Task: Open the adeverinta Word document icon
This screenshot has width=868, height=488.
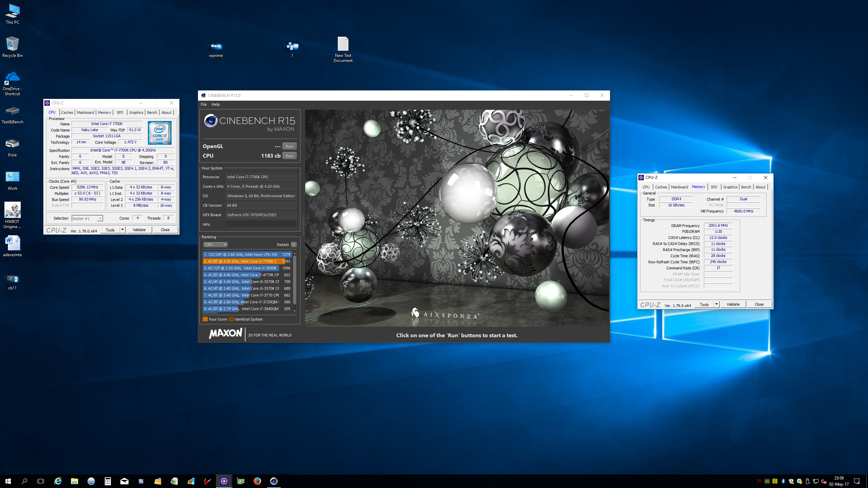Action: (13, 246)
